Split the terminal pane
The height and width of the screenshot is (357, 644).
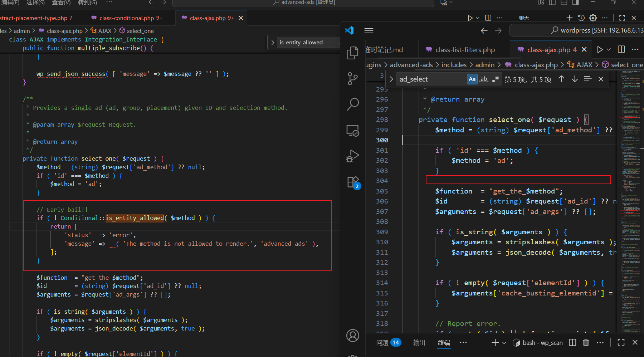pos(572,342)
